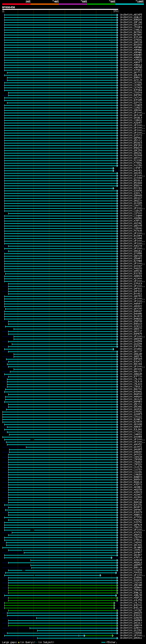Open hit UniRef100_Q1WLZ2
The height and width of the screenshot is (644, 146).
click(131, 17)
